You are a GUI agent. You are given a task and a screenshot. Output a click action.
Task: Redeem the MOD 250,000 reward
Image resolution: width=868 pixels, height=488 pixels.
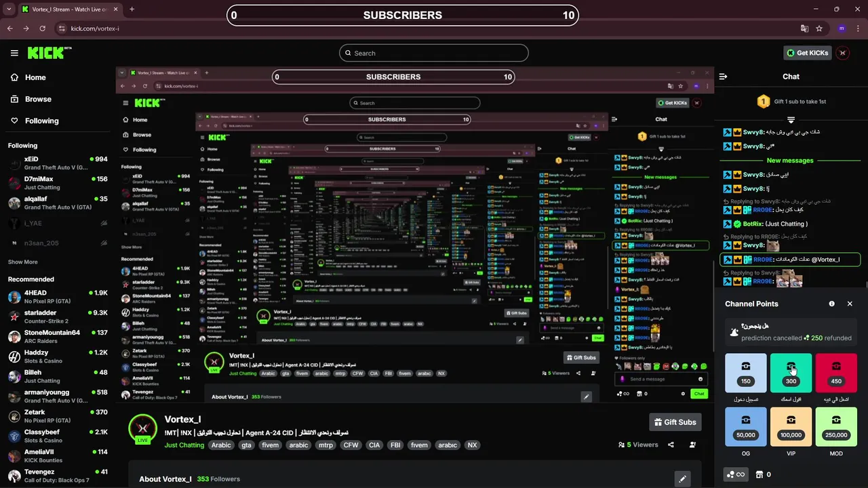pyautogui.click(x=836, y=427)
